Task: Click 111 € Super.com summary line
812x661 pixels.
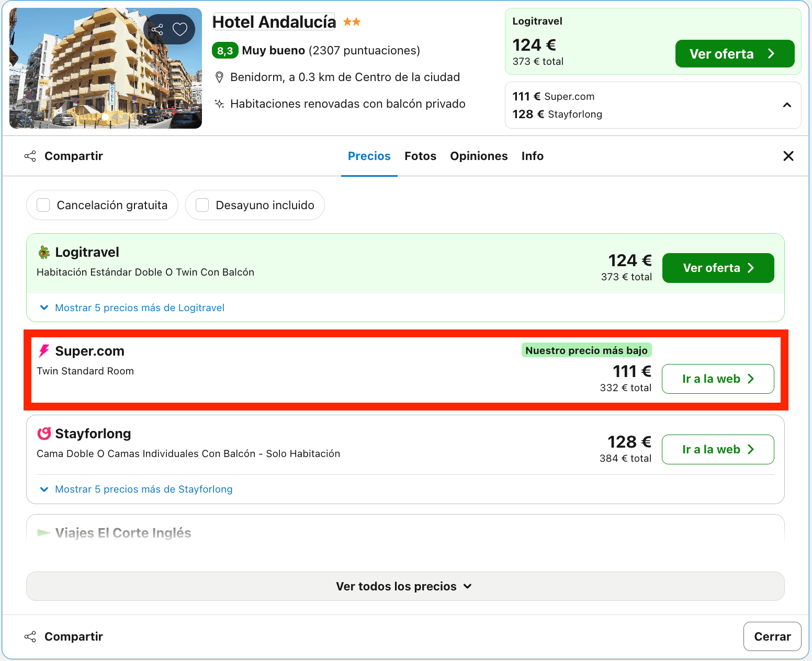Action: (x=554, y=96)
